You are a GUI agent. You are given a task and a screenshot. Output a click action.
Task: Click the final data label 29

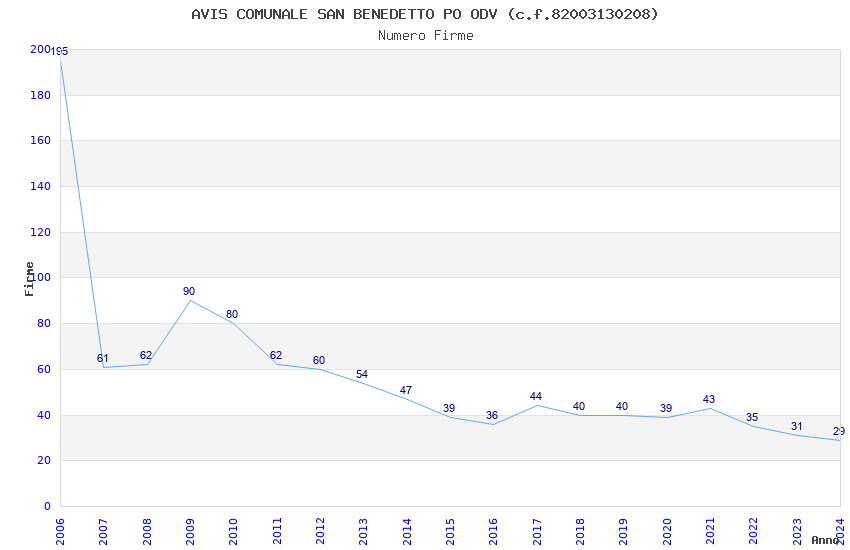point(839,432)
